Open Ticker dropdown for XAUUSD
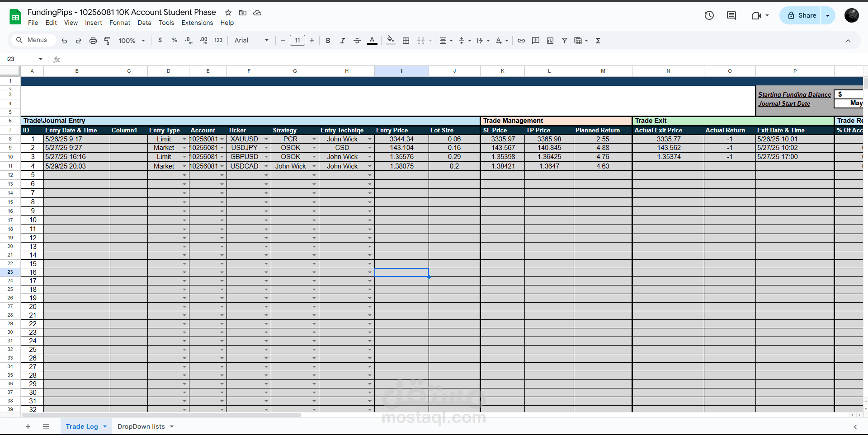The image size is (868, 435). pyautogui.click(x=266, y=139)
